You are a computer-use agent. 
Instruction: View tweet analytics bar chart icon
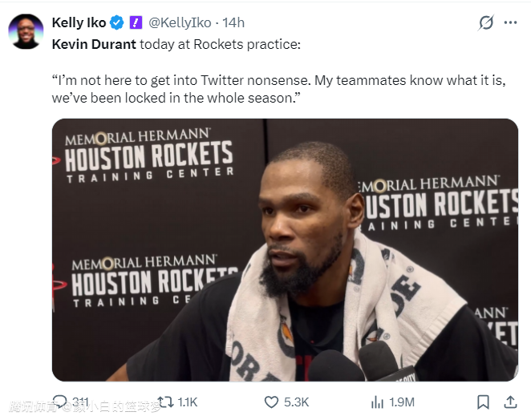coord(377,402)
